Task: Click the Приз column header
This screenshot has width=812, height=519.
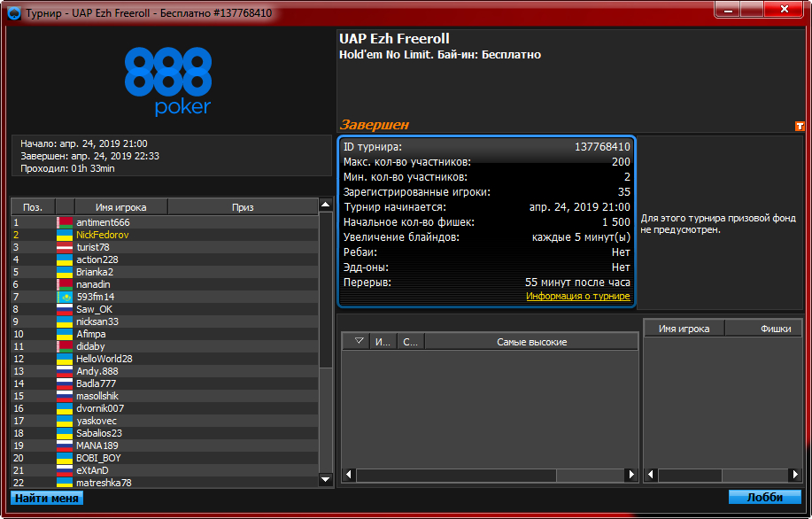Action: (243, 207)
